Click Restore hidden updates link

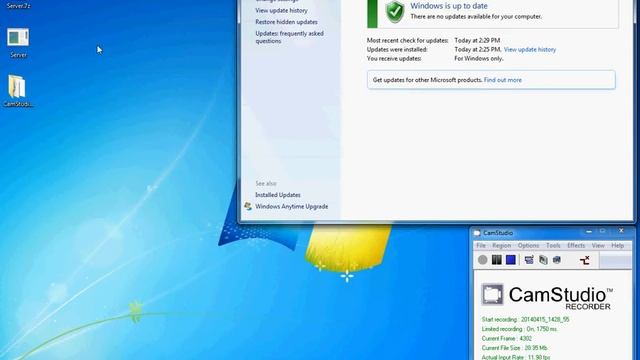(x=286, y=22)
